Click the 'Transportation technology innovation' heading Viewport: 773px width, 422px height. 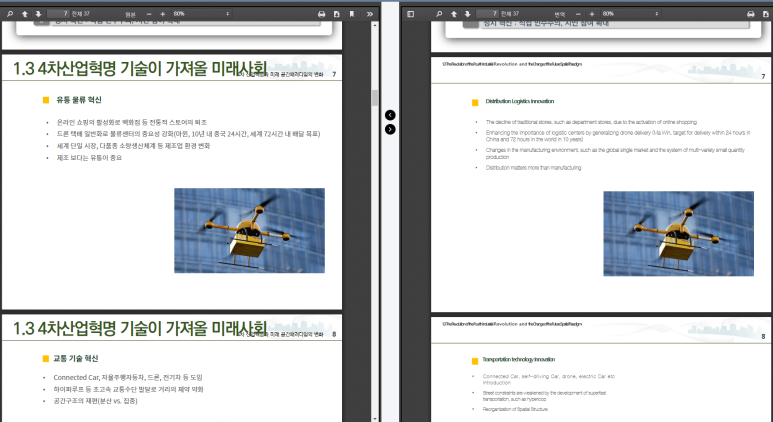pyautogui.click(x=519, y=359)
